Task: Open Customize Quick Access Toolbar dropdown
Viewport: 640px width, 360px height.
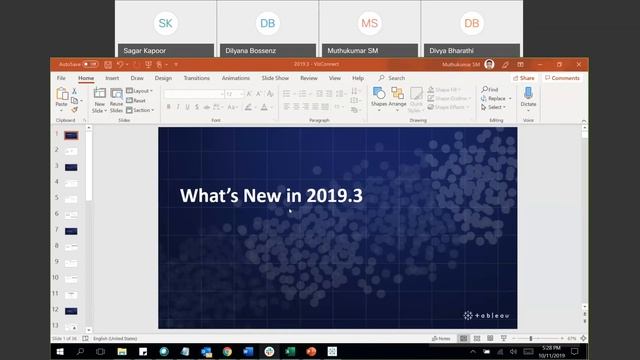Action: (176, 64)
